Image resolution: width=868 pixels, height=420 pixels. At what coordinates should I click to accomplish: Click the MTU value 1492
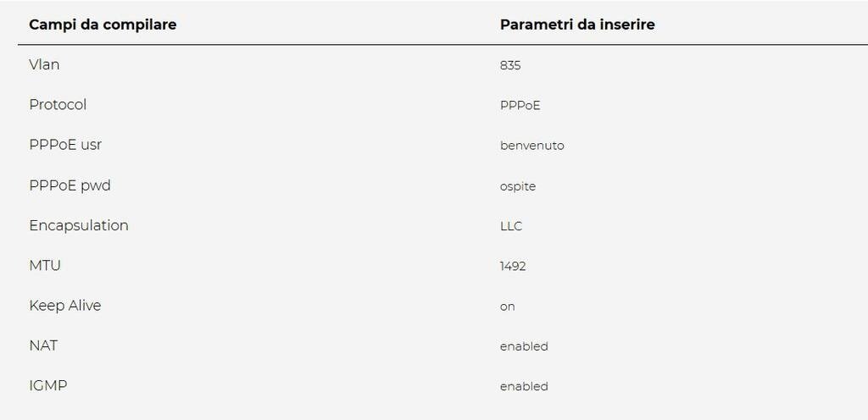coord(513,266)
